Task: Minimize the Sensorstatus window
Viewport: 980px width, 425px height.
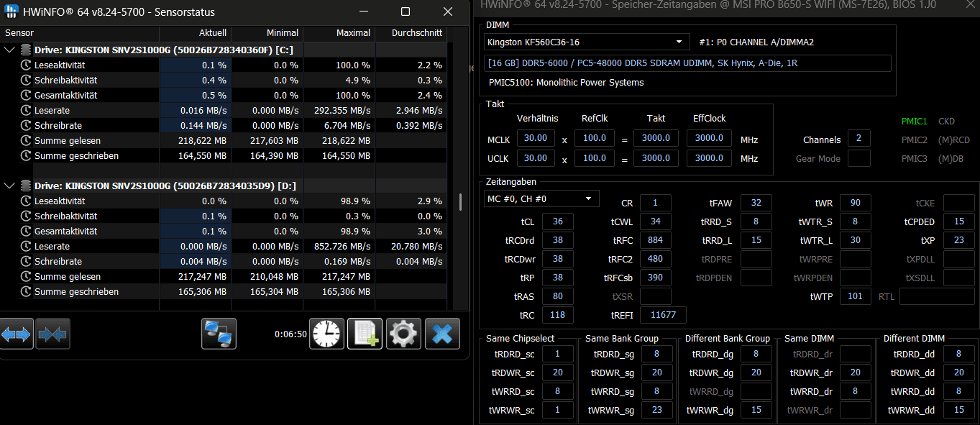Action: tap(362, 12)
